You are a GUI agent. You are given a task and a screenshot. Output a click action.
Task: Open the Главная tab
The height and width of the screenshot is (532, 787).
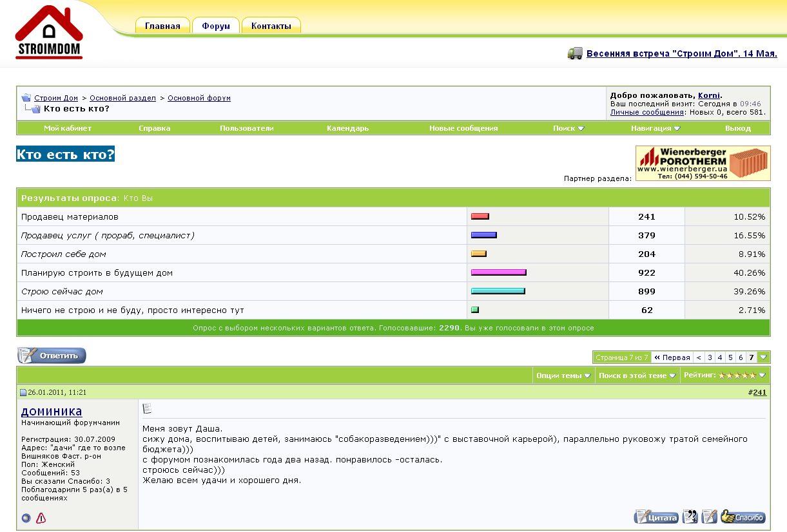[x=162, y=26]
